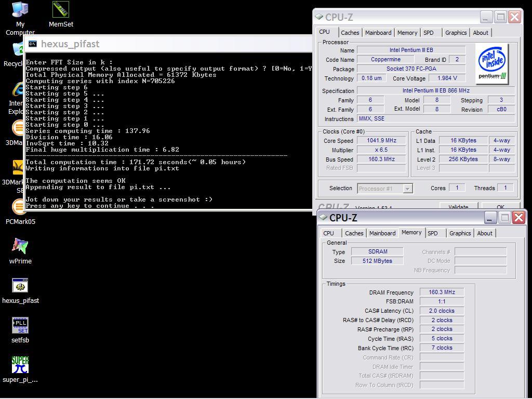Click the Validate button in CPU-Z

click(458, 206)
